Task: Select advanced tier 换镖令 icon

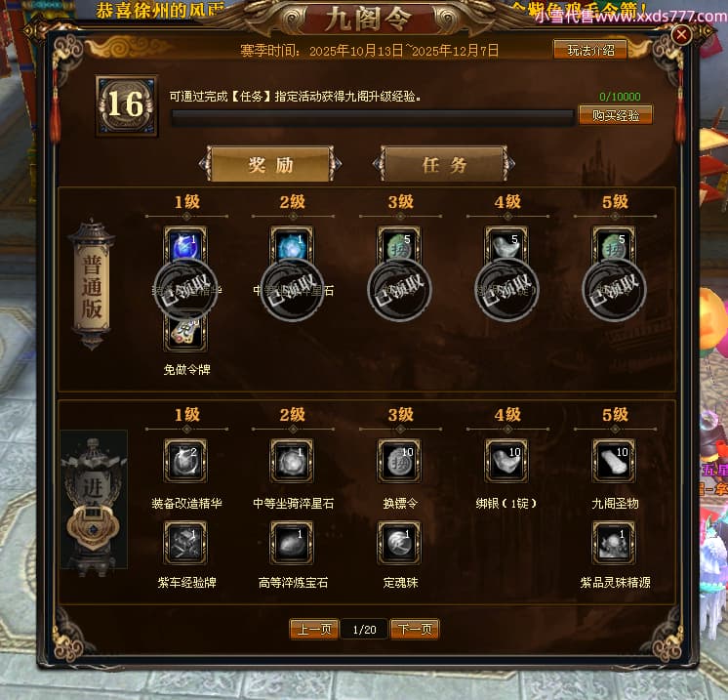Action: point(399,461)
